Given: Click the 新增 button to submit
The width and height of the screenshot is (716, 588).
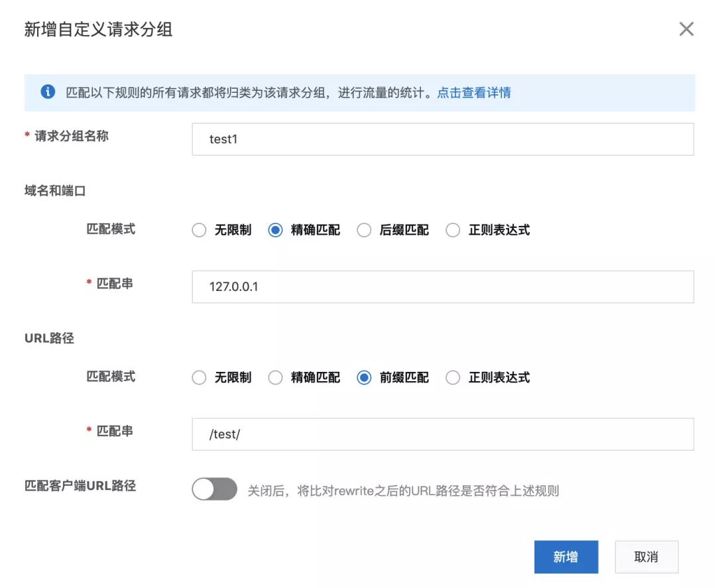Looking at the screenshot, I should (566, 557).
